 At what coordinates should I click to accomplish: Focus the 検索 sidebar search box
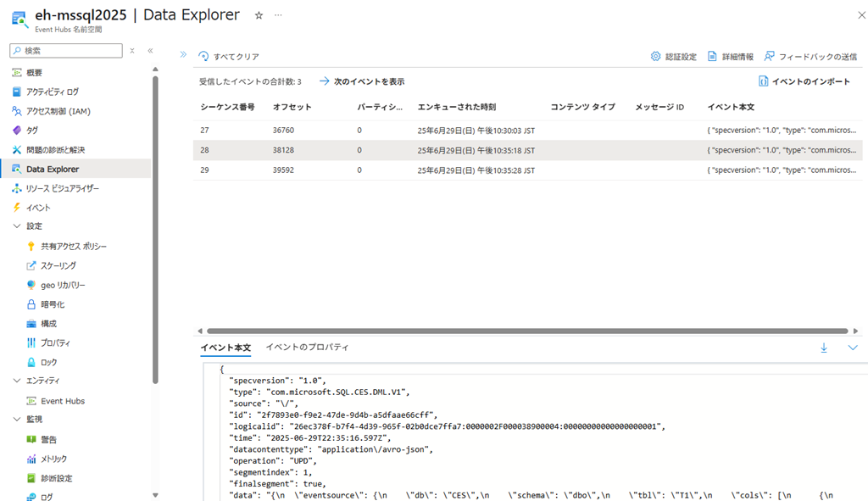click(x=66, y=50)
